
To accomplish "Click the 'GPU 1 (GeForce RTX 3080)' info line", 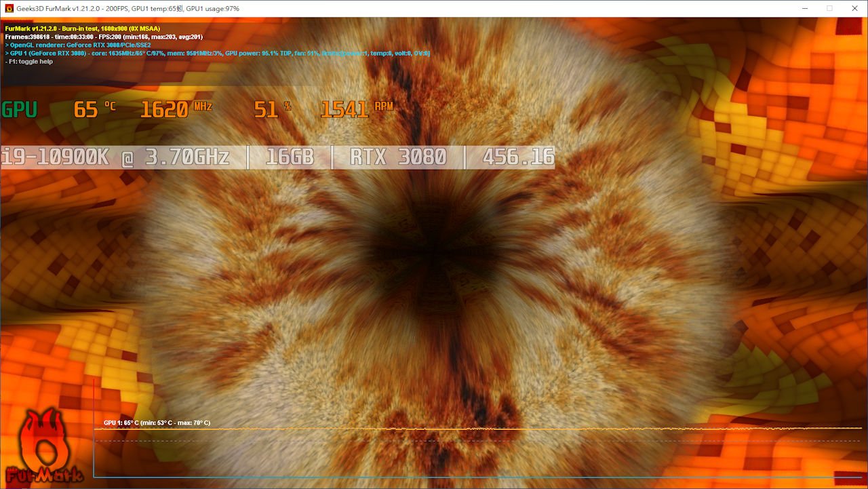I will (217, 53).
